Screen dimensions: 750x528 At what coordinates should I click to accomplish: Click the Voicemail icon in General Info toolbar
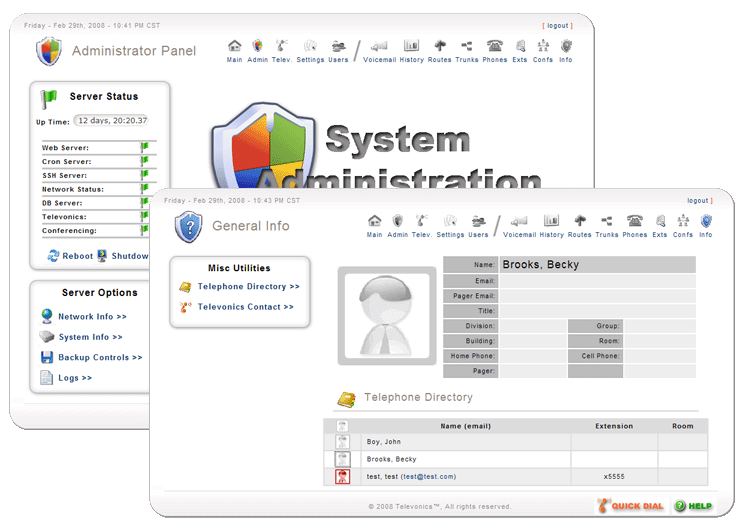point(519,222)
